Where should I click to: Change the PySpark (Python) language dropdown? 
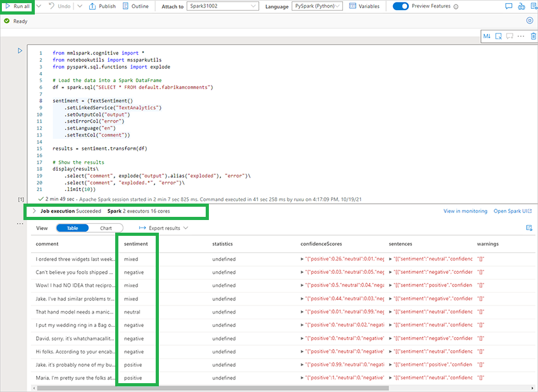pos(317,6)
